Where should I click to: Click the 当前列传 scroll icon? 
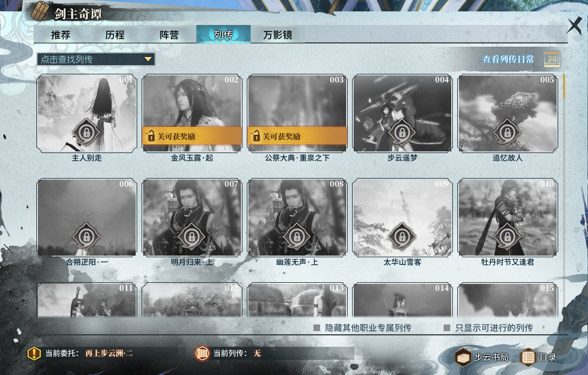point(202,353)
